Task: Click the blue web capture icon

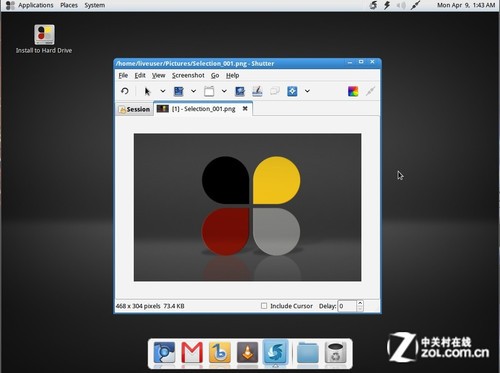Action: [292, 91]
